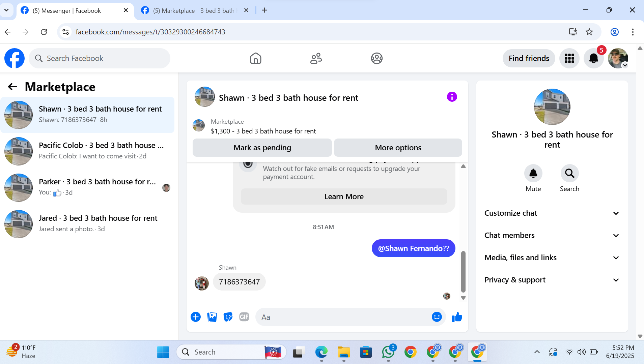The image size is (644, 364).
Task: Open the emoji picker smiley
Action: [437, 317]
